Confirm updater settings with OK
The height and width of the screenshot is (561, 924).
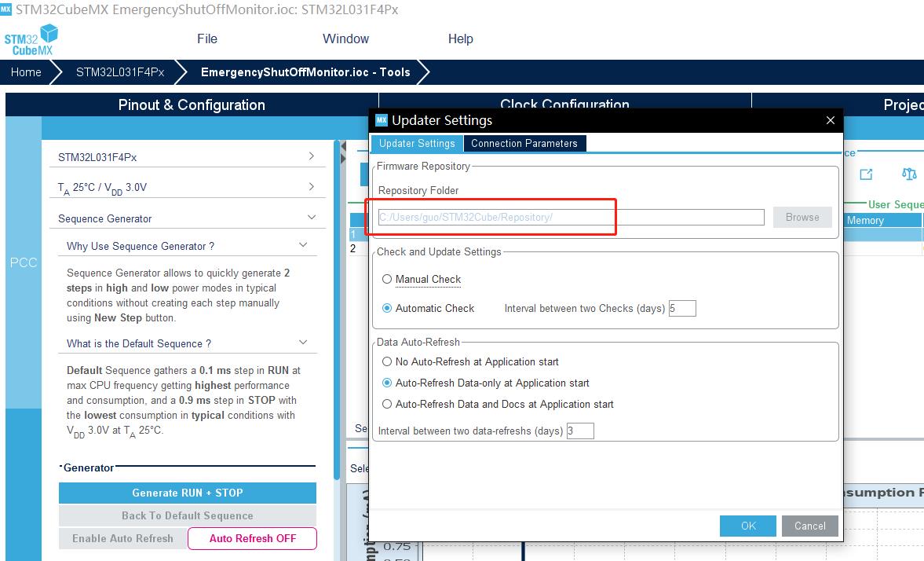coord(748,526)
